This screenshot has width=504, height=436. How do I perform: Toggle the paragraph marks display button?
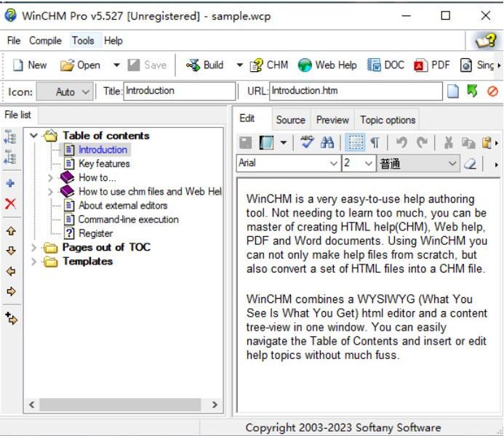375,143
